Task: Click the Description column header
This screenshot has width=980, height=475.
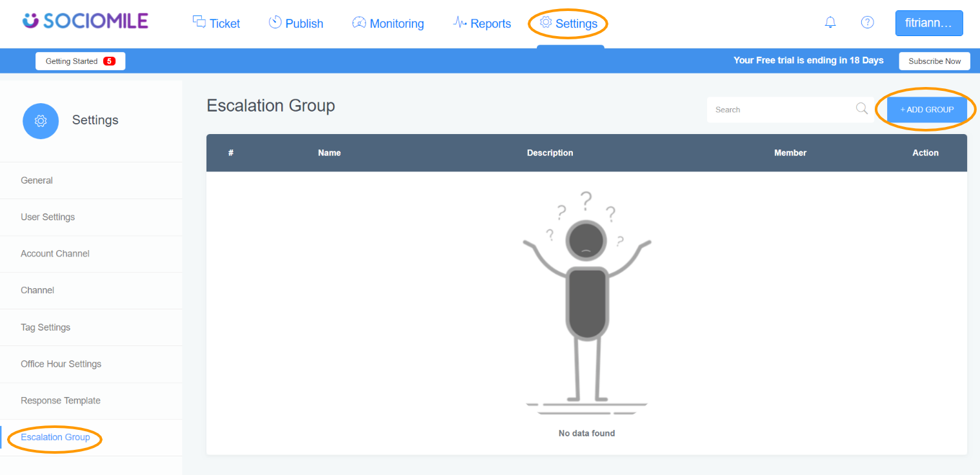Action: pos(550,153)
